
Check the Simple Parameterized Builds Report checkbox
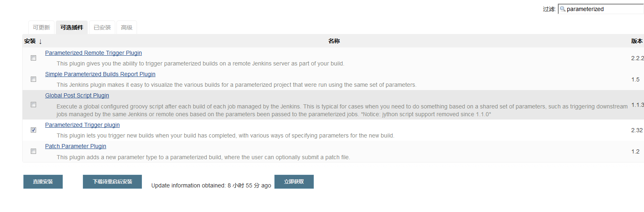34,79
